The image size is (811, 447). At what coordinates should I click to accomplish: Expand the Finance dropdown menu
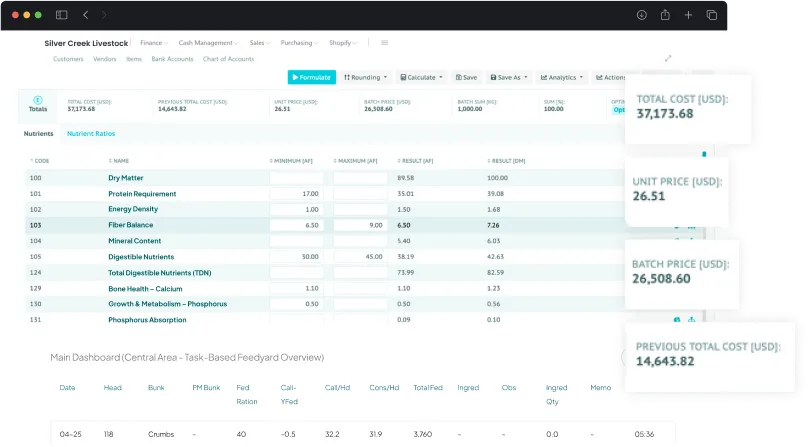[154, 43]
